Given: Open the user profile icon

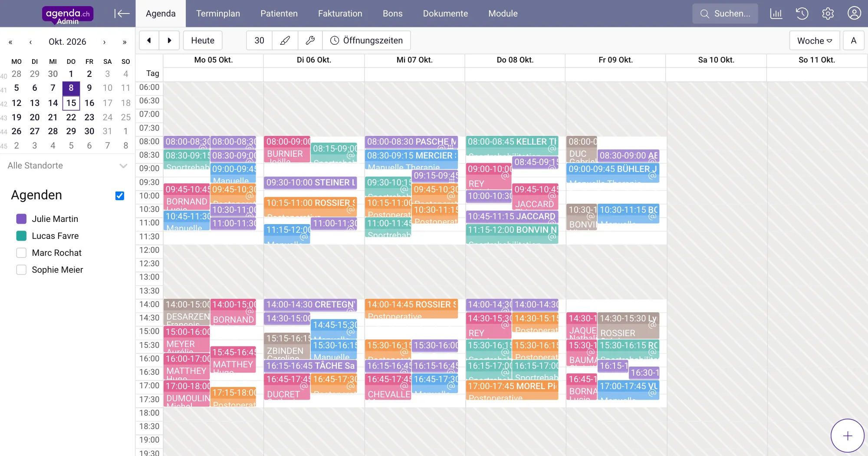Looking at the screenshot, I should point(854,13).
